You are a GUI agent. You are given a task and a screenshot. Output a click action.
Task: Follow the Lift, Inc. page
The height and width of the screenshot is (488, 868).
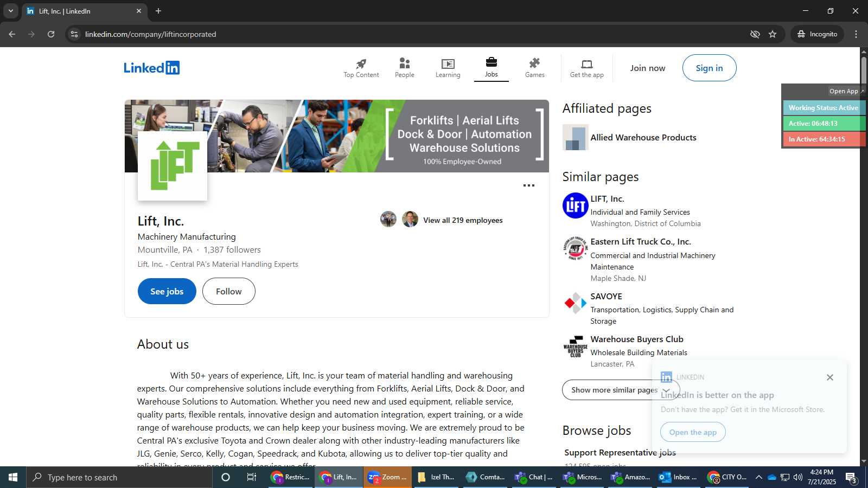(228, 291)
